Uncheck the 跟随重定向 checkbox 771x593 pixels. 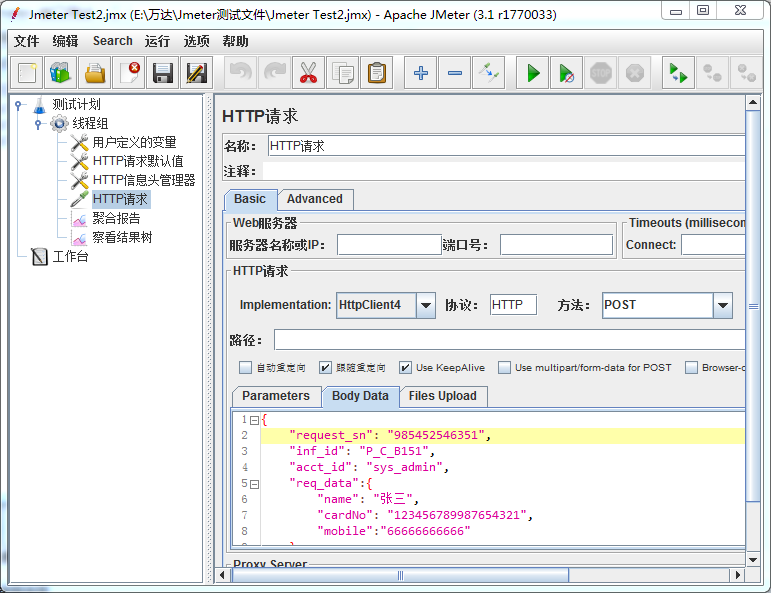[325, 368]
